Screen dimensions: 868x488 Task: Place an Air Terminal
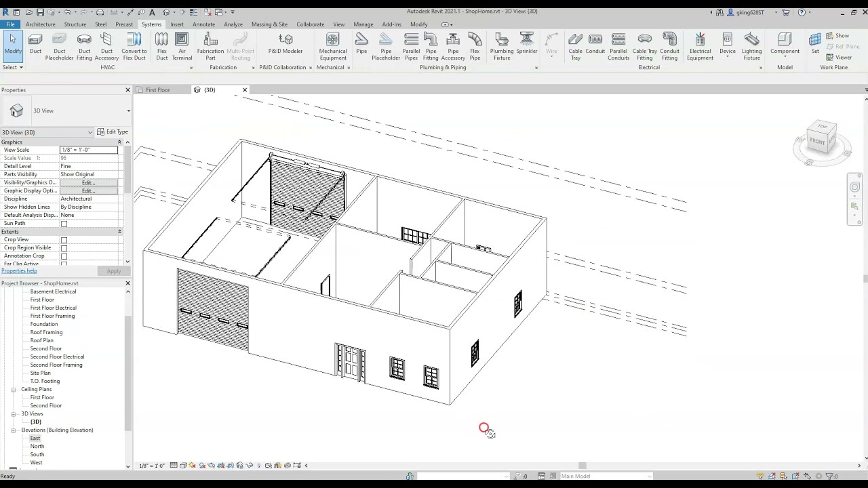pos(182,46)
